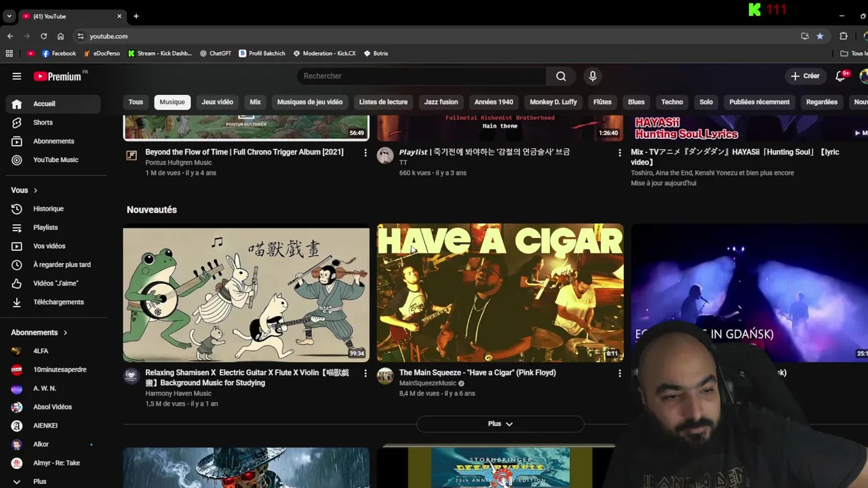
Task: Open Vos vidéos in sidebar
Action: click(53, 246)
